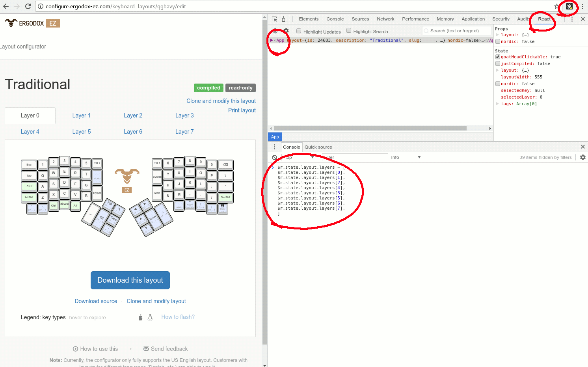Image resolution: width=588 pixels, height=367 pixels.
Task: Open the React DevTools extension icon
Action: [569, 6]
